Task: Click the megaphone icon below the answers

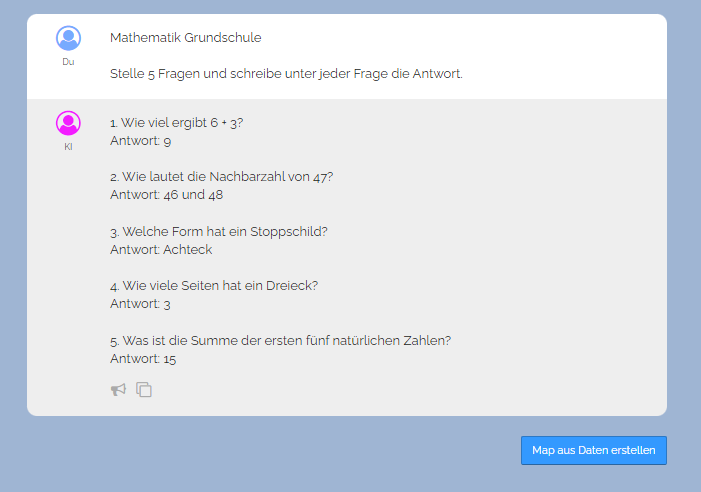Action: 118,389
